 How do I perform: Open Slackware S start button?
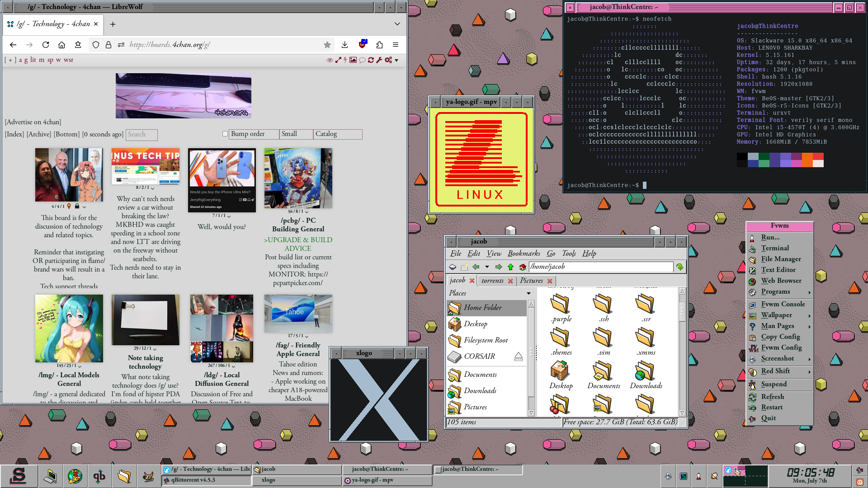[18, 476]
